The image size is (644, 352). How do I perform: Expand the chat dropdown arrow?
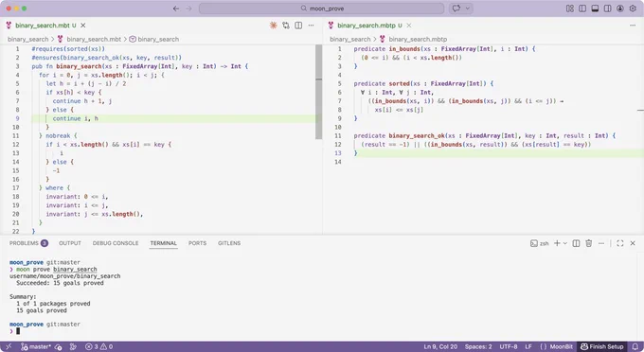[x=468, y=9]
